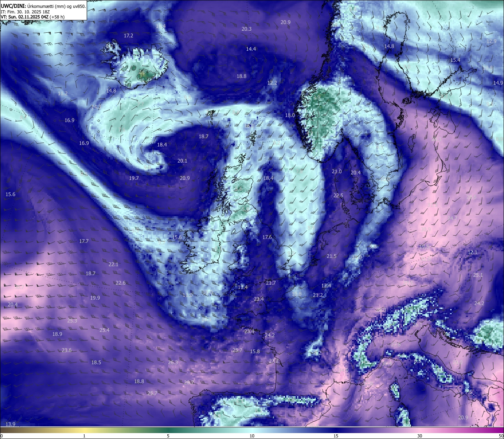Click the 12.2 value west of Norway

point(272,83)
